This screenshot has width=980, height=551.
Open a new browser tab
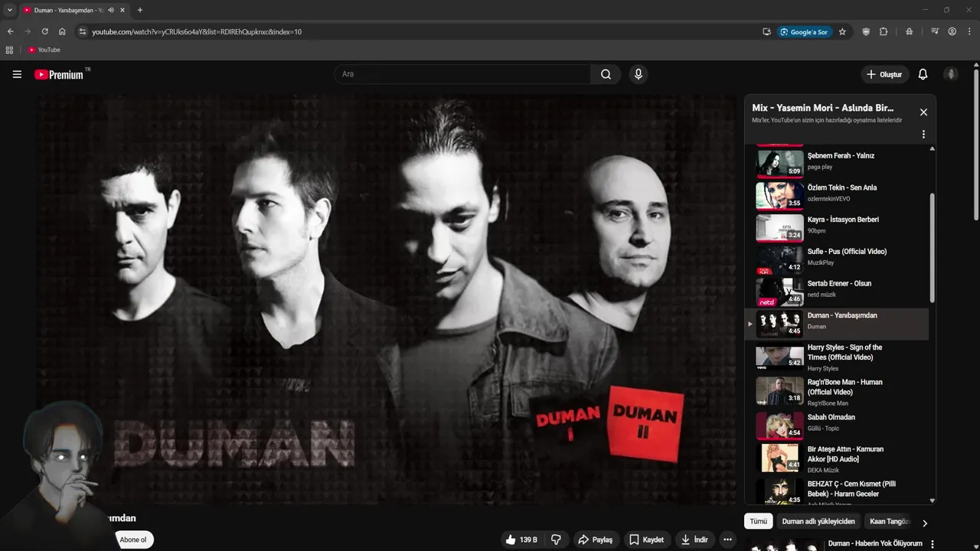click(139, 10)
